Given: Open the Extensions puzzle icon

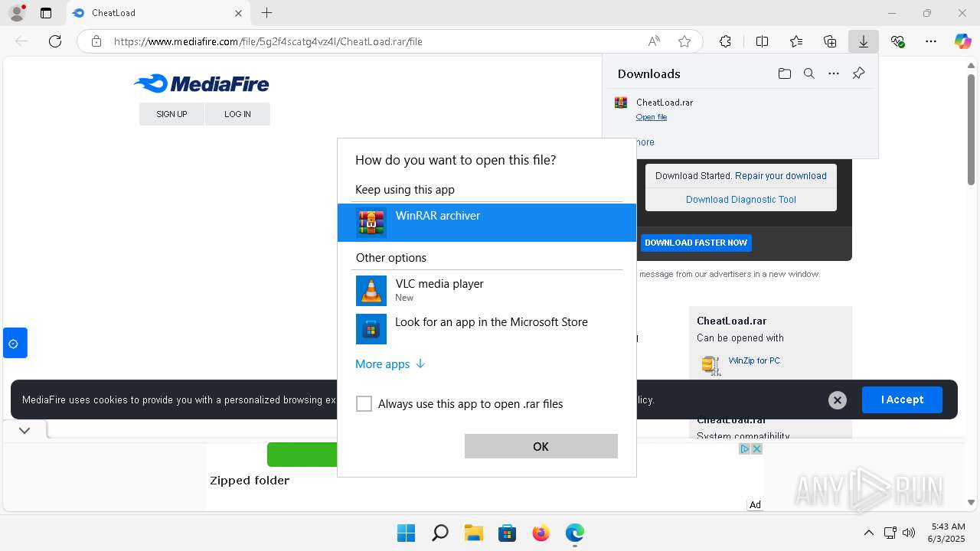Looking at the screenshot, I should 725,41.
